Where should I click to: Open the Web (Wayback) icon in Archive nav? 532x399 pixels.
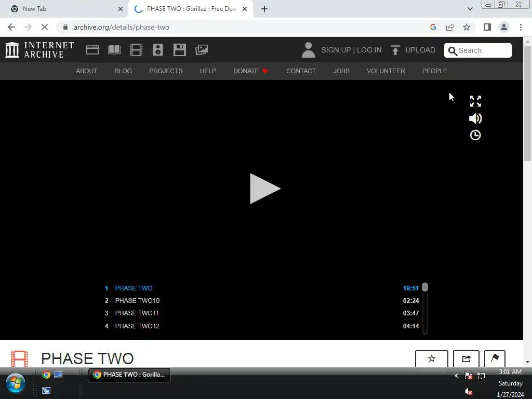click(x=92, y=50)
